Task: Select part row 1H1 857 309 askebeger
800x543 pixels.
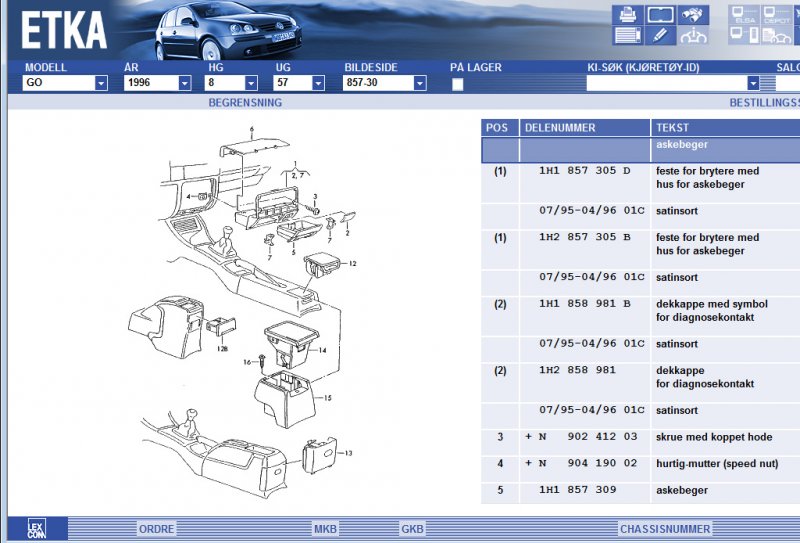Action: click(x=640, y=490)
